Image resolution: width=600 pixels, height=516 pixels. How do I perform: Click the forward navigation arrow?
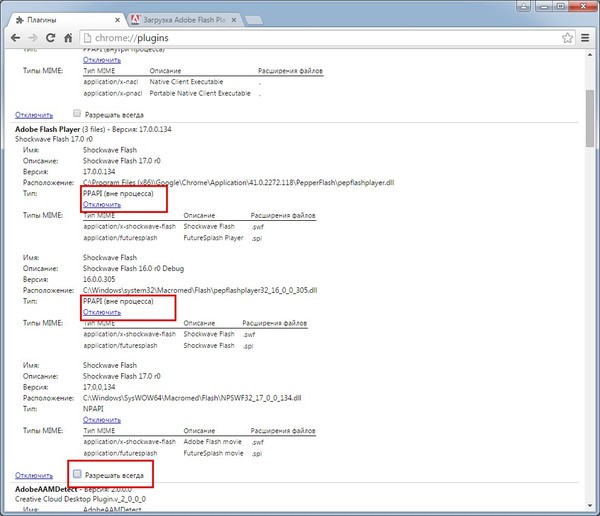pos(33,38)
